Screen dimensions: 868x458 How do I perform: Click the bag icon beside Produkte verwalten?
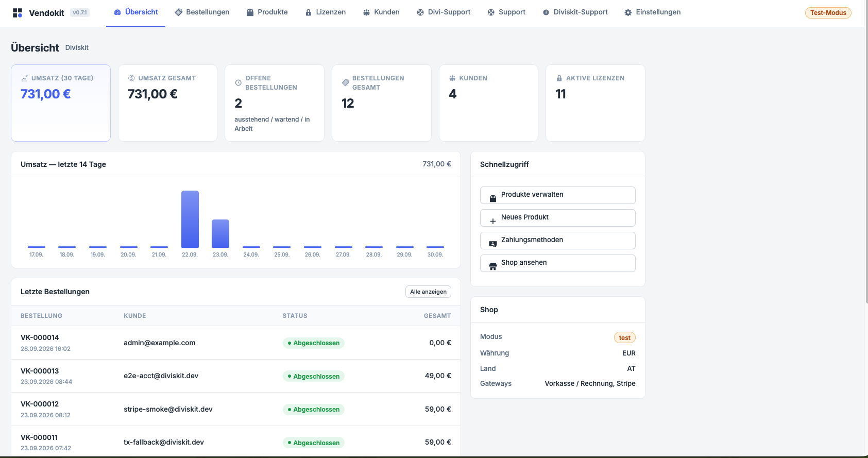pos(493,198)
